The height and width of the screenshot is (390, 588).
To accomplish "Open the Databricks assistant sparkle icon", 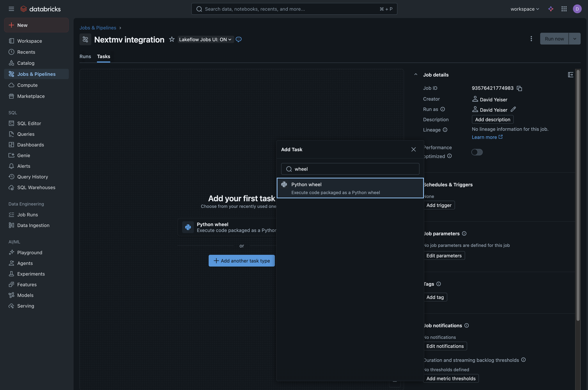I will [x=550, y=9].
